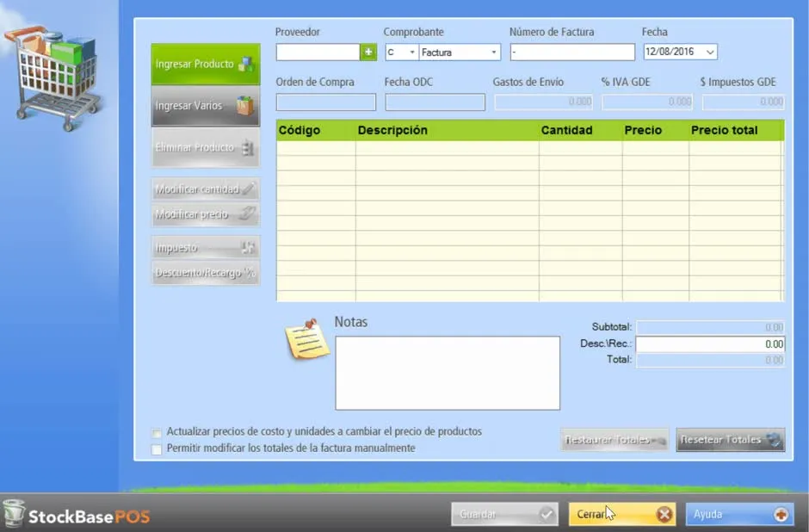This screenshot has width=809, height=532.
Task: Click the Fecha ODC field
Action: [x=435, y=102]
